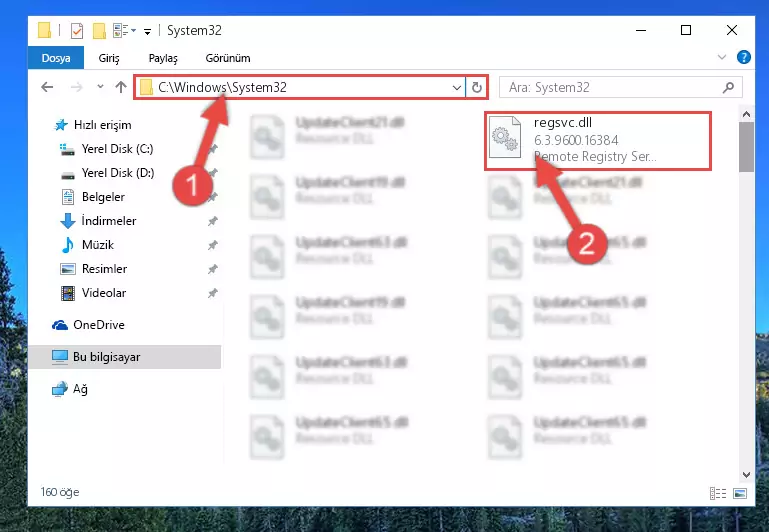Click the scrollbar down arrow
Image resolution: width=769 pixels, height=532 pixels.
[746, 475]
